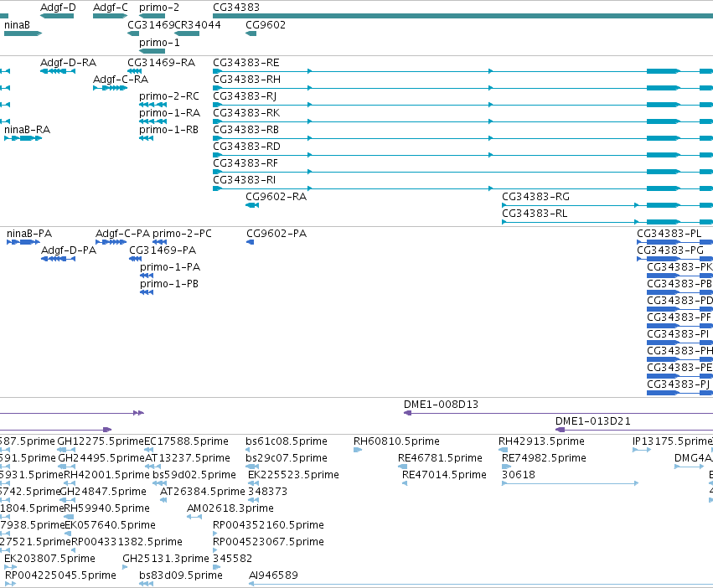Click EST RH60810.5prime
Image resolution: width=713 pixels, height=588 pixels.
(x=396, y=441)
